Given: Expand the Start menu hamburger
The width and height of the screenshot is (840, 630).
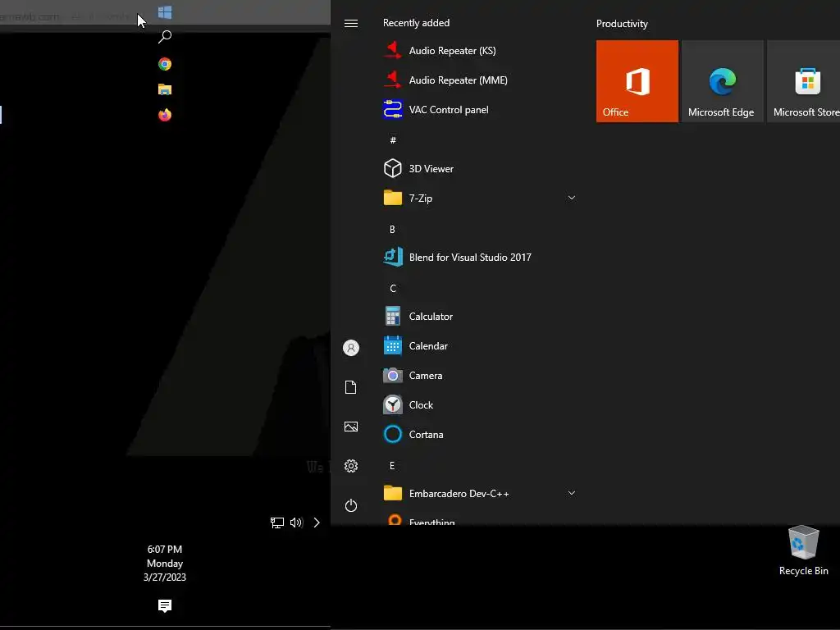Looking at the screenshot, I should click(x=351, y=24).
